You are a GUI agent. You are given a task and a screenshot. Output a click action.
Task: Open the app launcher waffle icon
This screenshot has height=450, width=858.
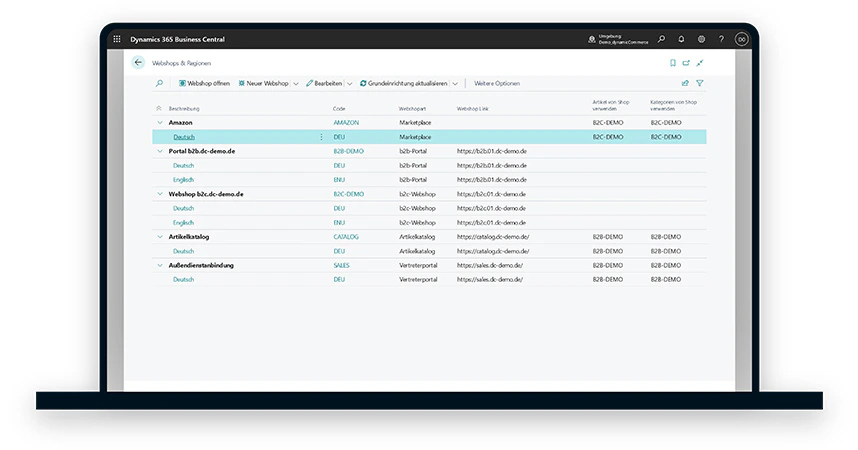coord(117,39)
